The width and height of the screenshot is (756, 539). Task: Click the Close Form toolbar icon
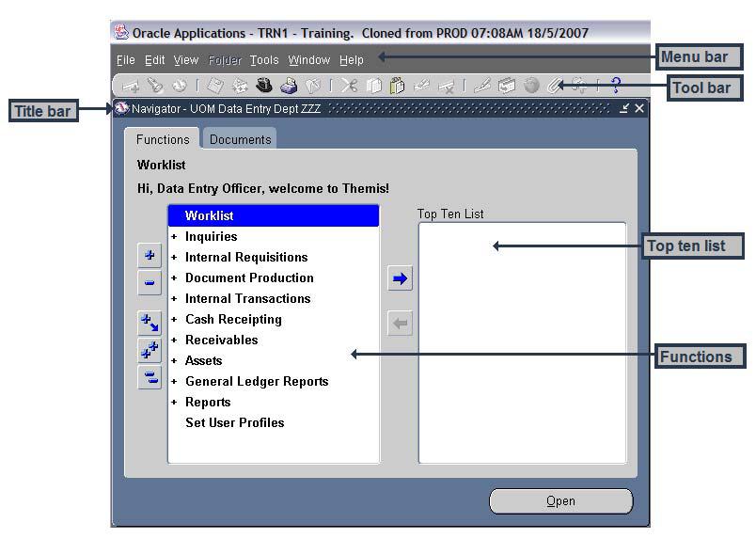pyautogui.click(x=312, y=86)
